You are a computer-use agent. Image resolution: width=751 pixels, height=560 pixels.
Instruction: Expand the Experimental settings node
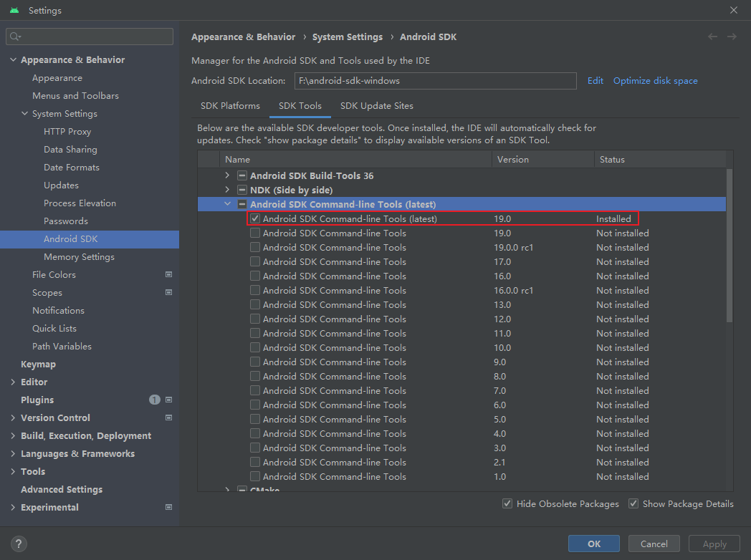tap(14, 507)
